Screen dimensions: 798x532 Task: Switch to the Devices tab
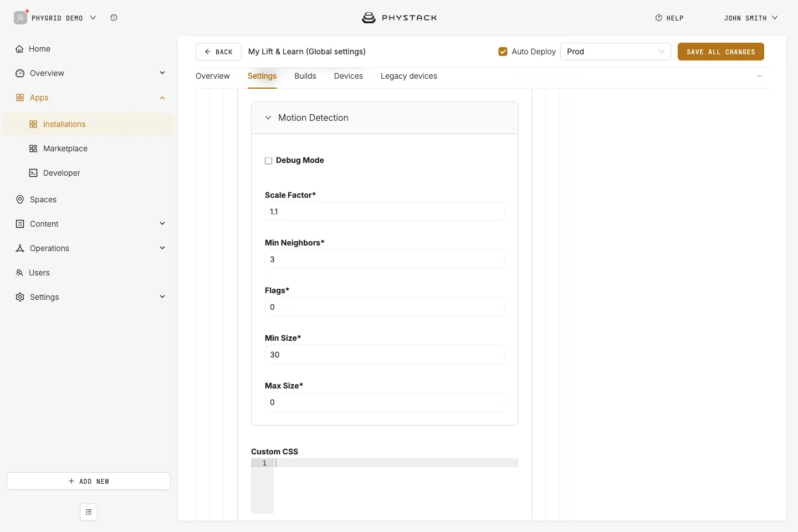(x=349, y=76)
